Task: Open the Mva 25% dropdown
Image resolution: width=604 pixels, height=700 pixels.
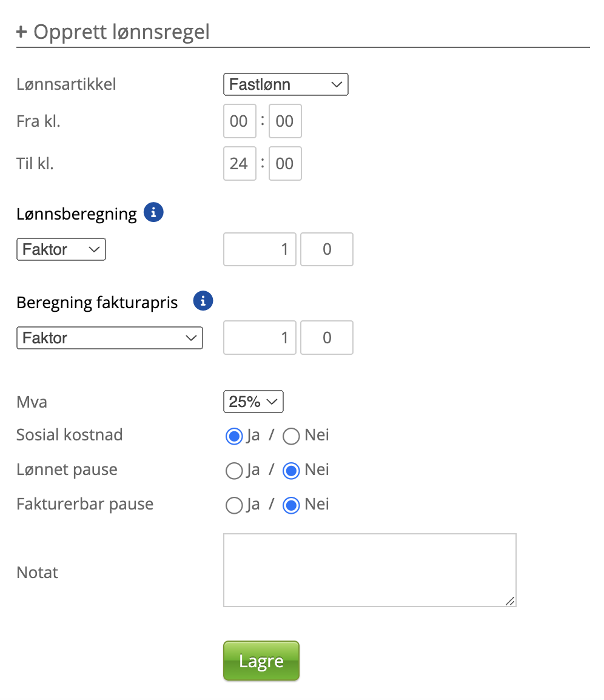Action: [x=253, y=402]
